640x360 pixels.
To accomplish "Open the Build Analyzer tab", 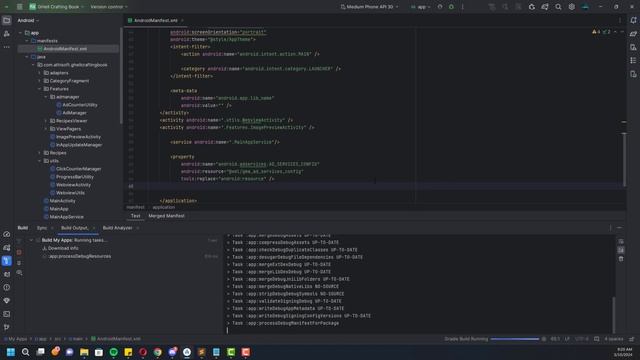I will point(118,228).
